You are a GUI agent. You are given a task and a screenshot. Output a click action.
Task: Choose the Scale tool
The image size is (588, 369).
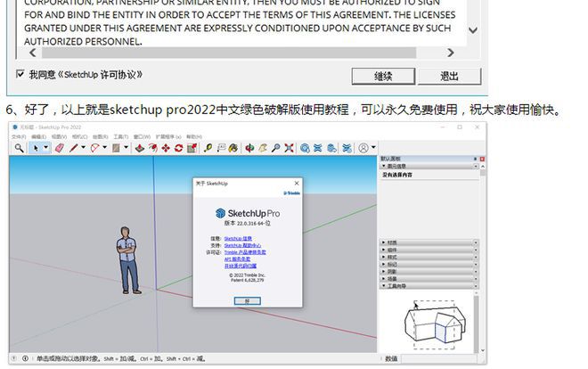[192, 148]
